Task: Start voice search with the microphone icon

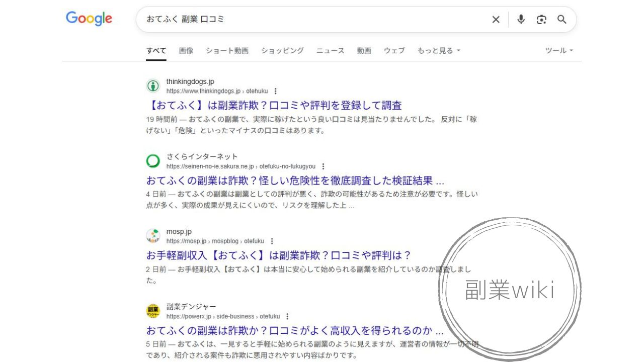Action: pyautogui.click(x=521, y=20)
